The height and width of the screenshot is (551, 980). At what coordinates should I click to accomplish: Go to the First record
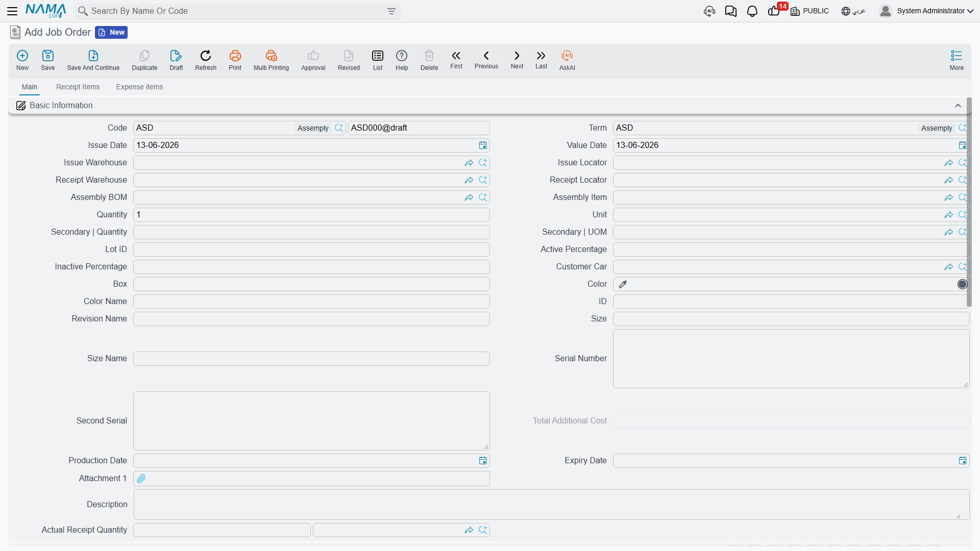[456, 60]
